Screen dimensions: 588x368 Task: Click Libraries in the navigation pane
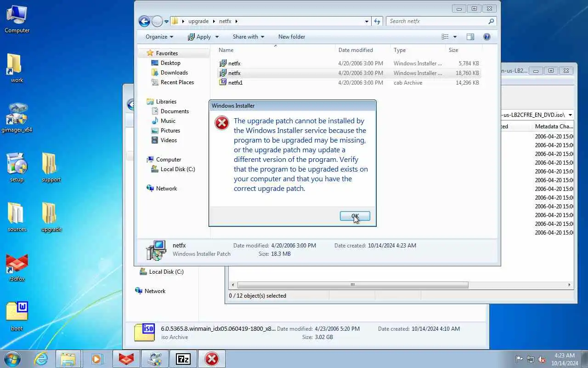[x=166, y=102]
